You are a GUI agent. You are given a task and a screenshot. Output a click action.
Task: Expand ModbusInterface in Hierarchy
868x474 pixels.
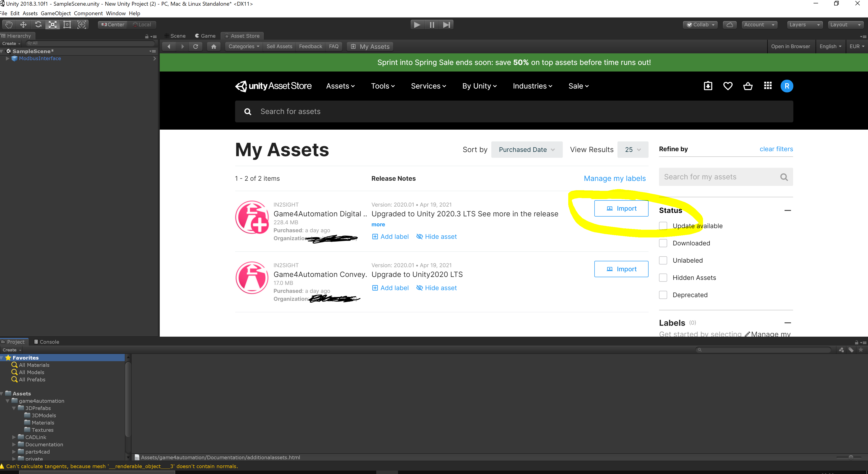tap(7, 59)
